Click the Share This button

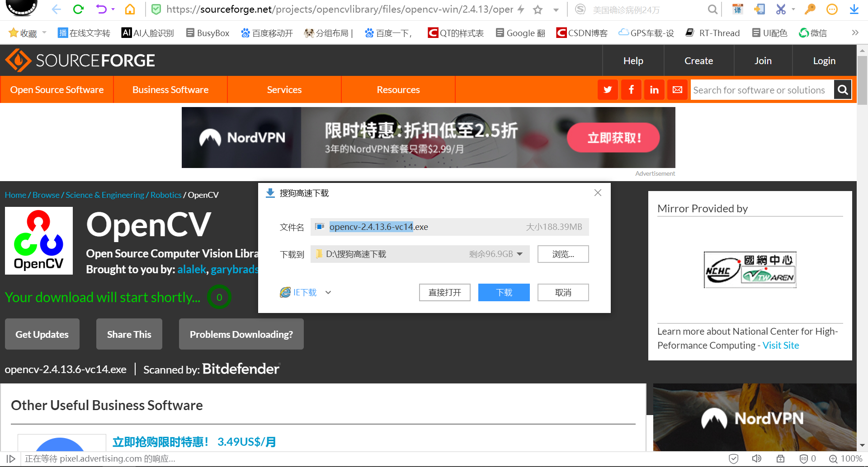point(129,334)
